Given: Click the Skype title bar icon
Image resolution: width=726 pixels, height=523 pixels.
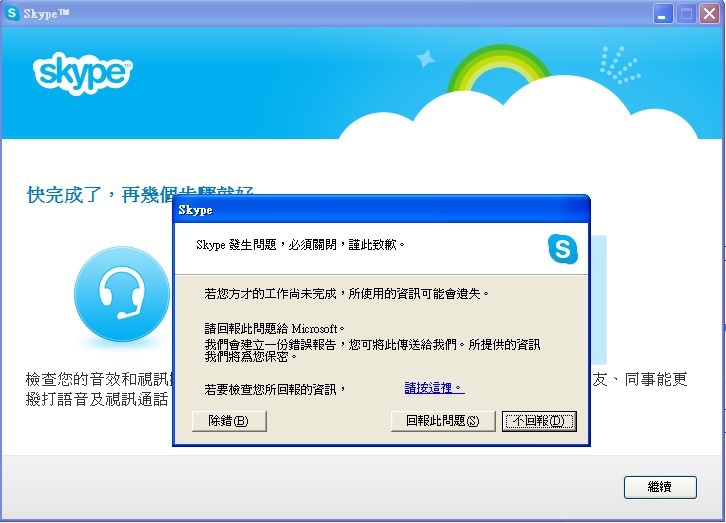Looking at the screenshot, I should tap(12, 13).
